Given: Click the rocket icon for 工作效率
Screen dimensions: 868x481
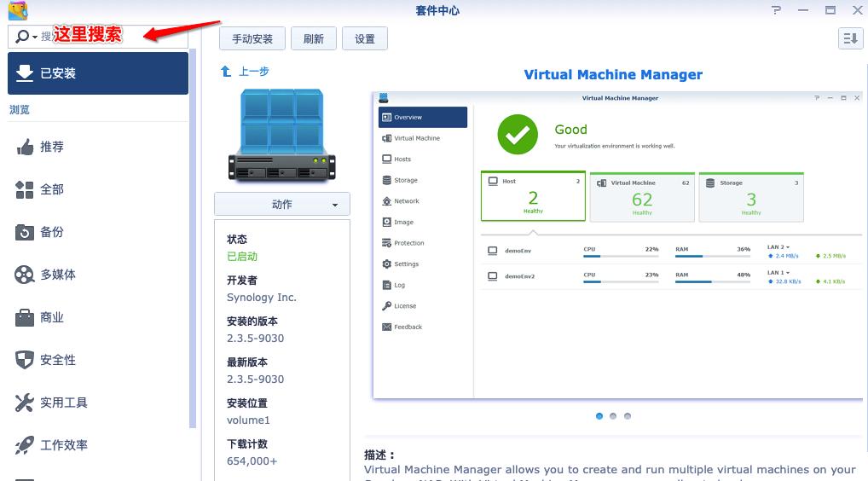Looking at the screenshot, I should pyautogui.click(x=25, y=445).
